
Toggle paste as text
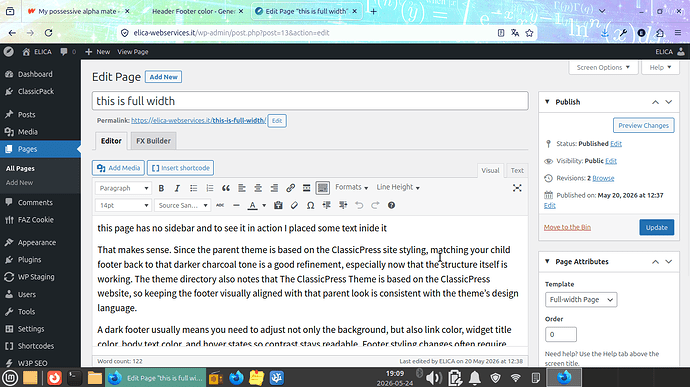pos(278,205)
